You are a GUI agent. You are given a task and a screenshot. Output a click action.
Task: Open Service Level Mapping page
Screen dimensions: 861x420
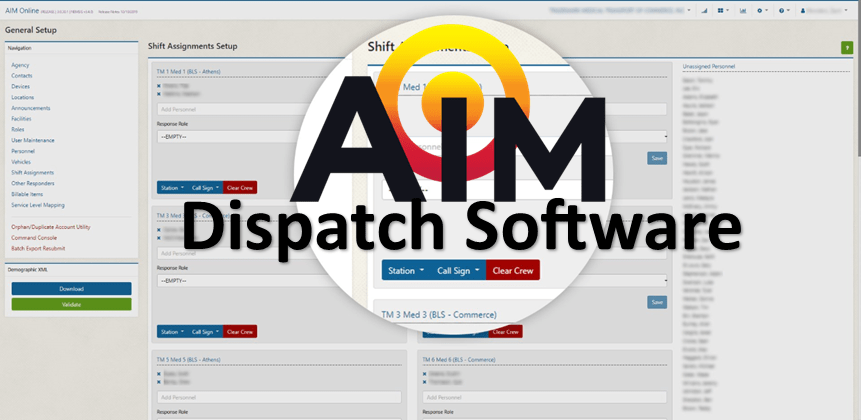click(38, 205)
